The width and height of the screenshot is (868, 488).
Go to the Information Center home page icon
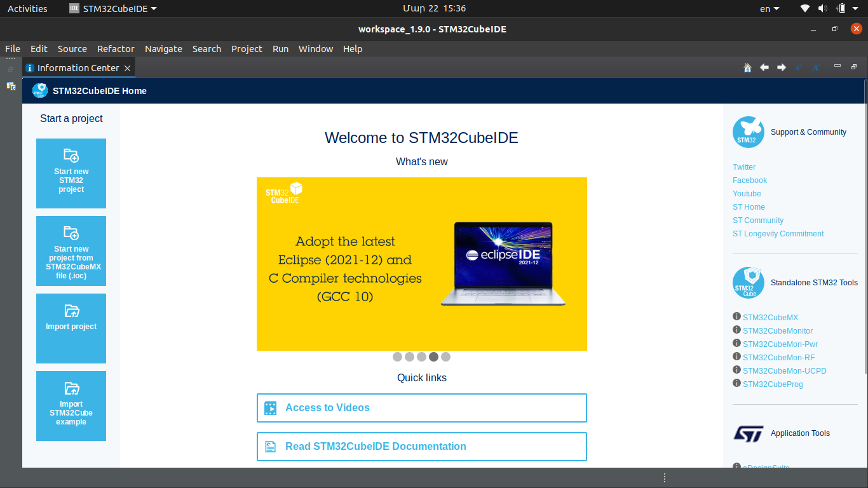pyautogui.click(x=747, y=67)
